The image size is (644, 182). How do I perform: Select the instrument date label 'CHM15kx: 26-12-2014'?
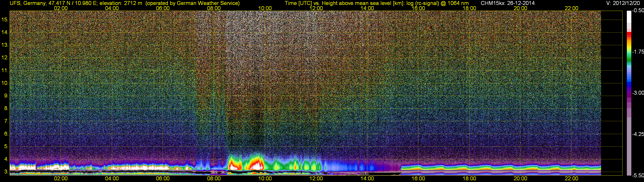pyautogui.click(x=507, y=3)
